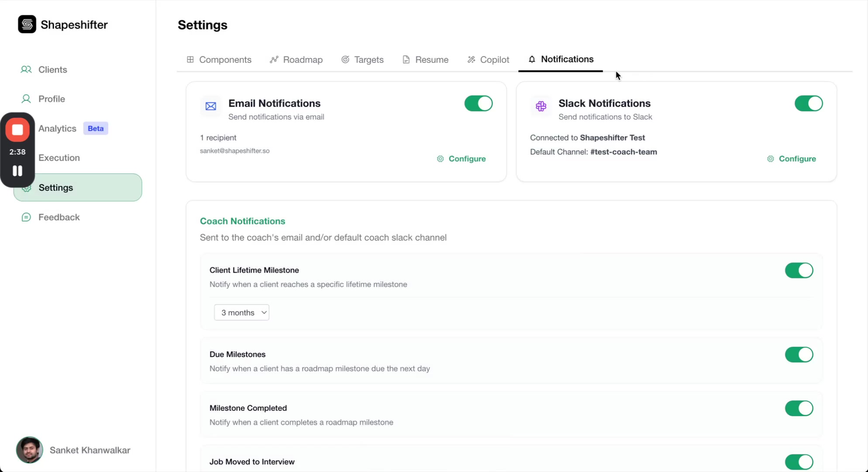Select Execution in the sidebar
868x472 pixels.
(59, 158)
